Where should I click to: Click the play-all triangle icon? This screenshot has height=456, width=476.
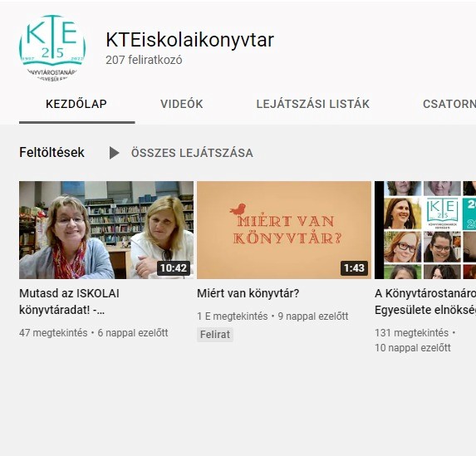point(114,153)
